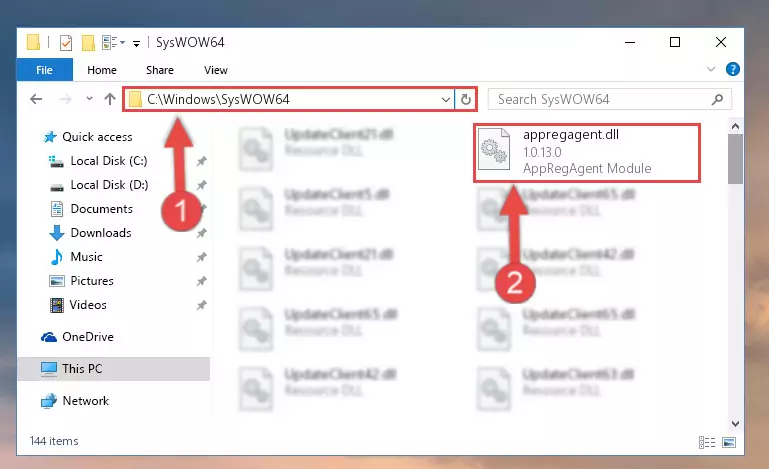
Task: Select OneDrive in the navigation pane
Action: click(88, 337)
